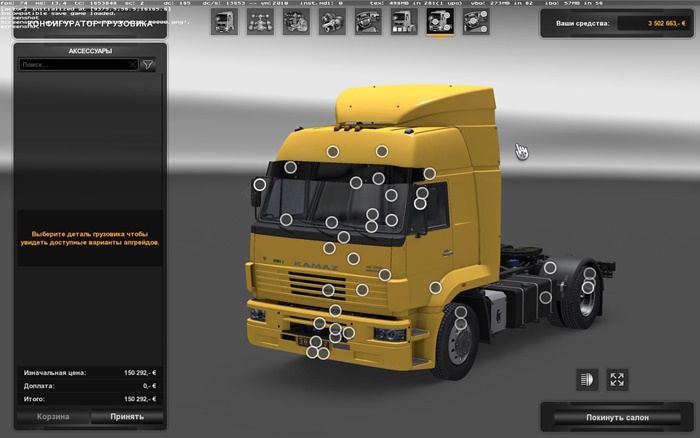Open the engine selection tab

point(296,21)
